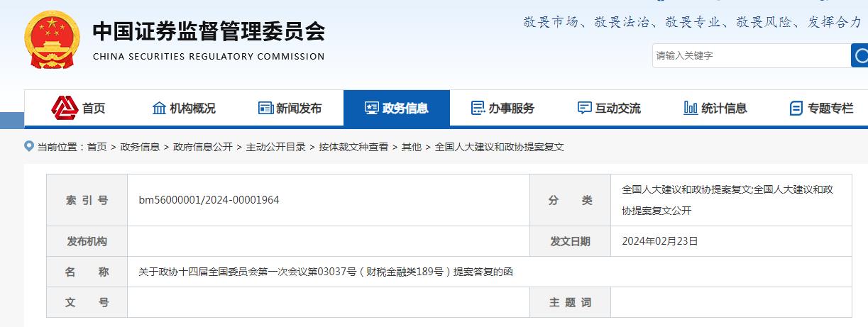Screen dimensions: 868x327
Task: Click the search magnifier button
Action: click(x=859, y=55)
